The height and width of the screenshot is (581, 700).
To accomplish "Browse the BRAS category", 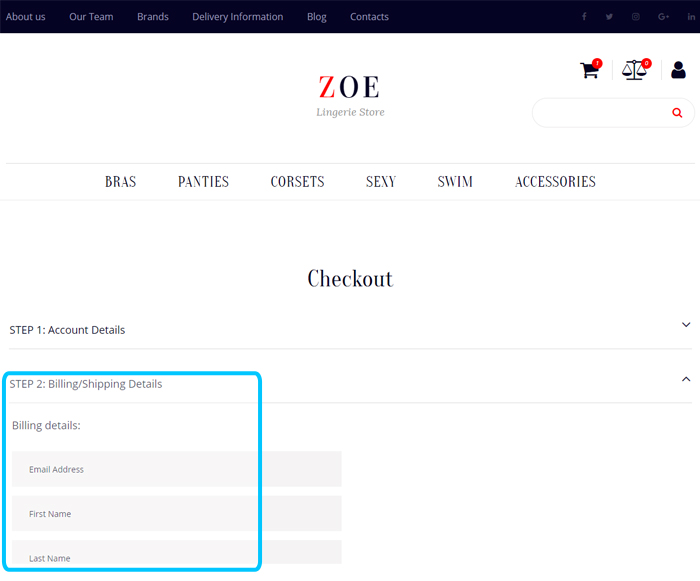I will coord(121,182).
